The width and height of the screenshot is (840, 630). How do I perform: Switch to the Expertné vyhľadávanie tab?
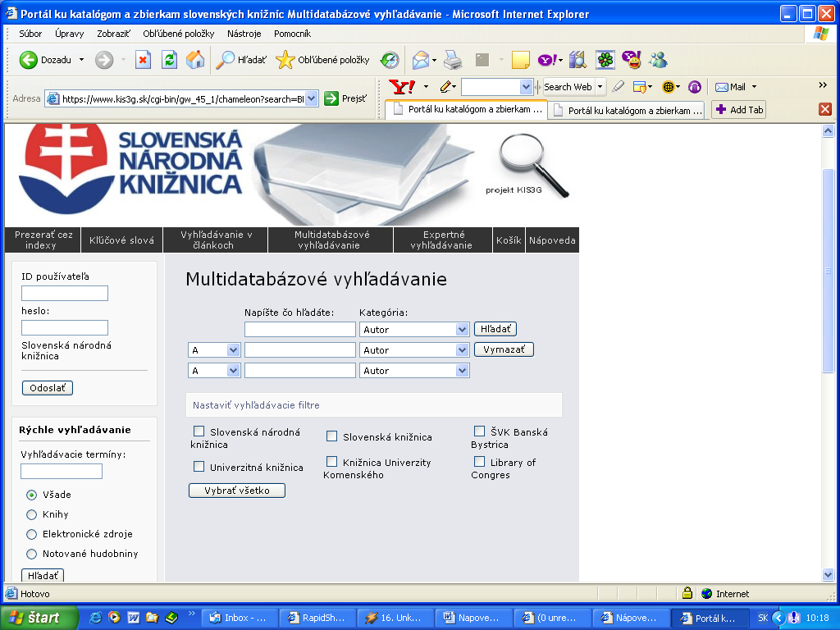click(442, 240)
